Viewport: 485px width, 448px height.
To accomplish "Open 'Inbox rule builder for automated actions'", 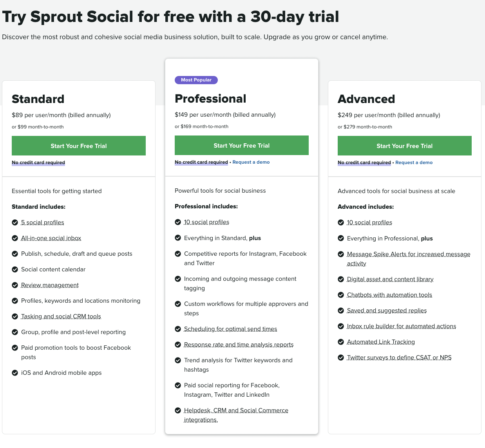I will click(402, 326).
